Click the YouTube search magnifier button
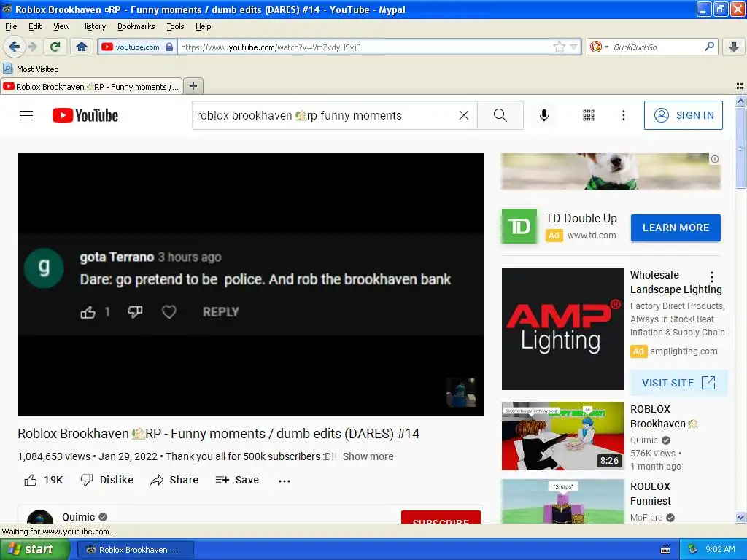This screenshot has width=747, height=560. click(x=500, y=115)
